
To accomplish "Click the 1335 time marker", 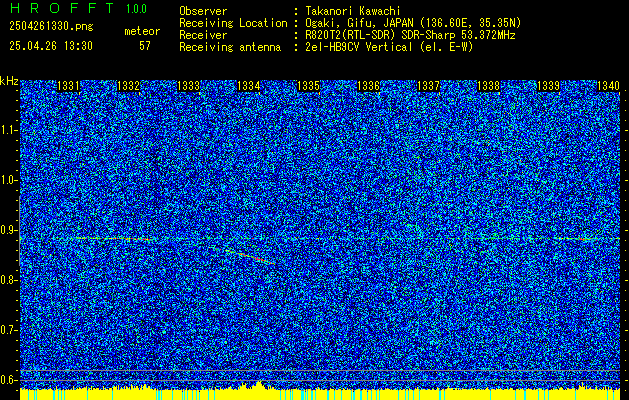I will point(308,86).
